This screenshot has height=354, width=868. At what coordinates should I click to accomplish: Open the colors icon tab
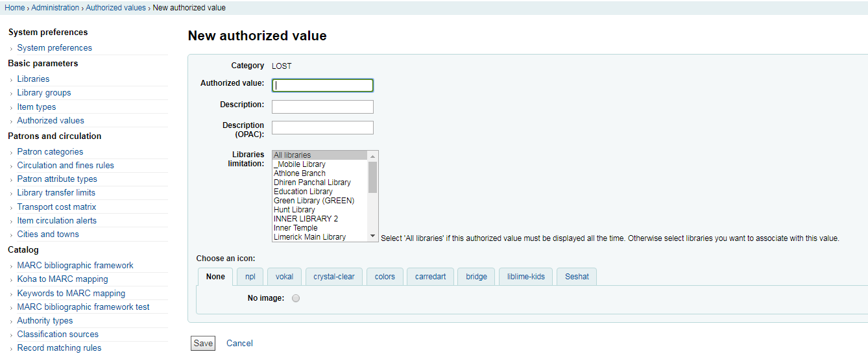(x=385, y=277)
